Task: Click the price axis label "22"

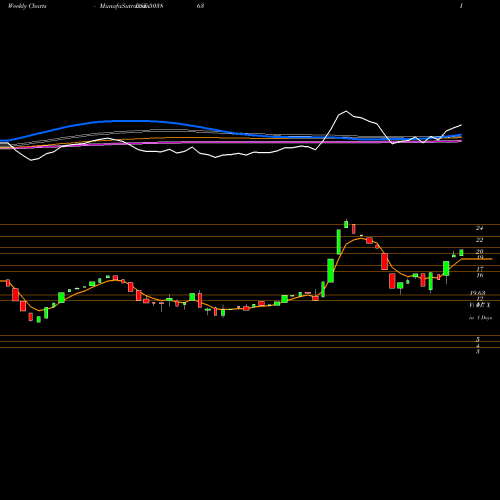Action: (x=479, y=240)
